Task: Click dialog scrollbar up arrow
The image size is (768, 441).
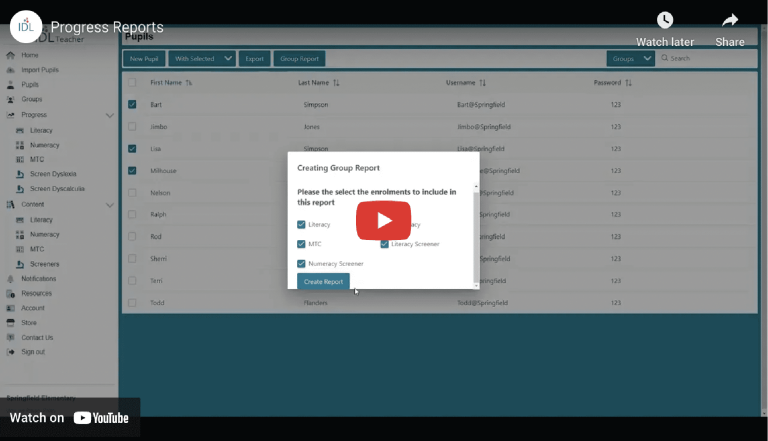Action: click(x=476, y=187)
